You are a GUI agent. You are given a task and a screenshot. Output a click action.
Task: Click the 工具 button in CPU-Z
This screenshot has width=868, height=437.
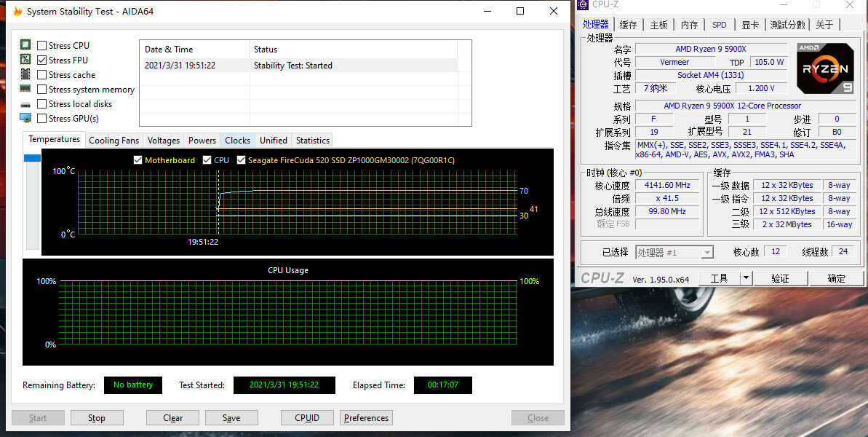coord(720,278)
